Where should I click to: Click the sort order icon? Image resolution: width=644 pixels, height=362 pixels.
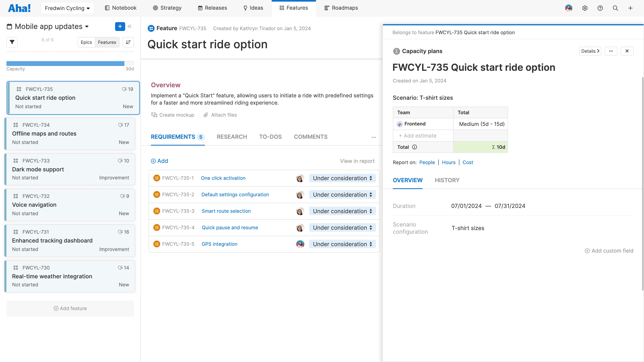128,42
